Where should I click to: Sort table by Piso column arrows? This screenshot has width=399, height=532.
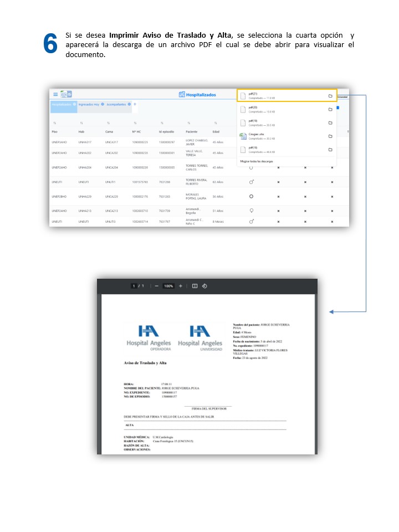coord(54,123)
